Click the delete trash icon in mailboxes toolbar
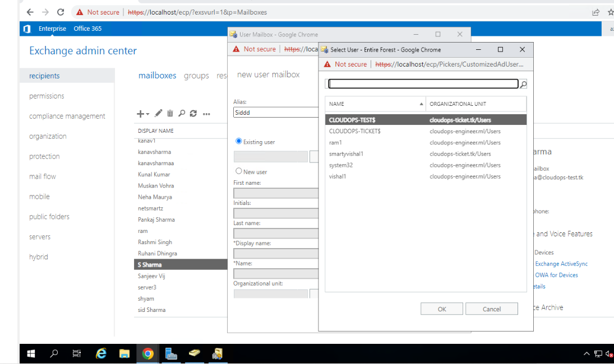Image resolution: width=614 pixels, height=364 pixels. 170,113
